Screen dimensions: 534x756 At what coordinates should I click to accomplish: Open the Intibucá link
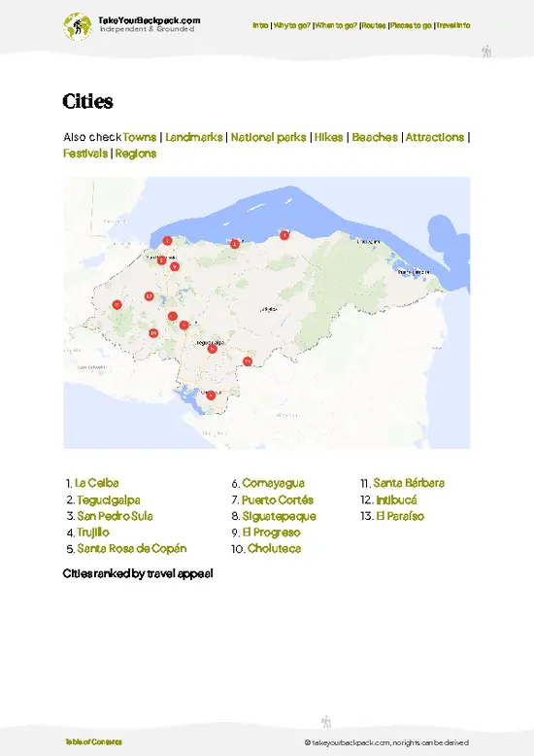(x=396, y=500)
